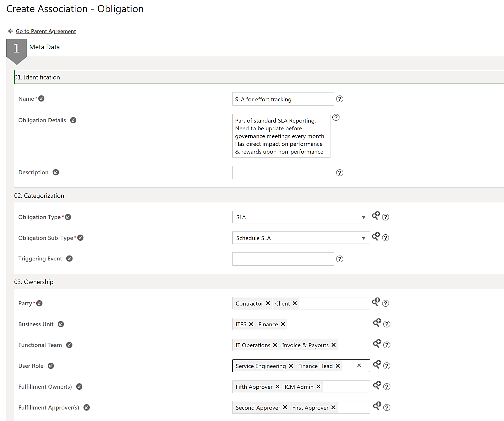The width and height of the screenshot is (504, 421).
Task: Click lookup search icon beside Party field
Action: click(376, 302)
